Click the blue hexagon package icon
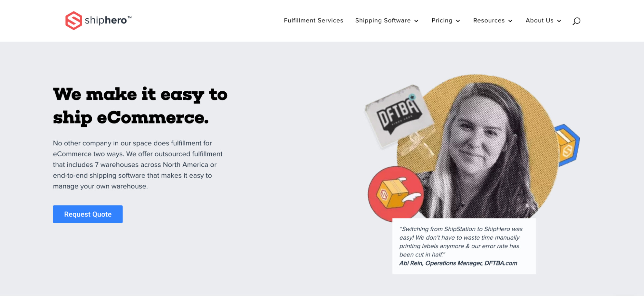The image size is (644, 296). (567, 145)
